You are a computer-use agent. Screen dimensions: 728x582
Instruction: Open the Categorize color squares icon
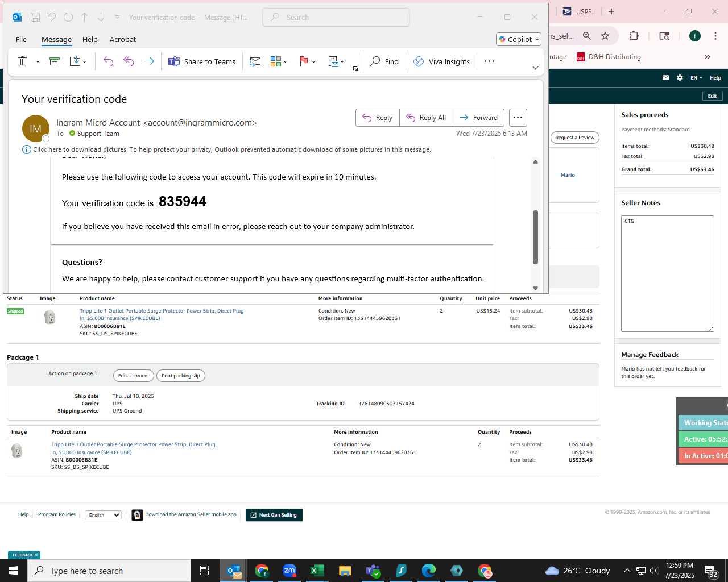click(276, 61)
